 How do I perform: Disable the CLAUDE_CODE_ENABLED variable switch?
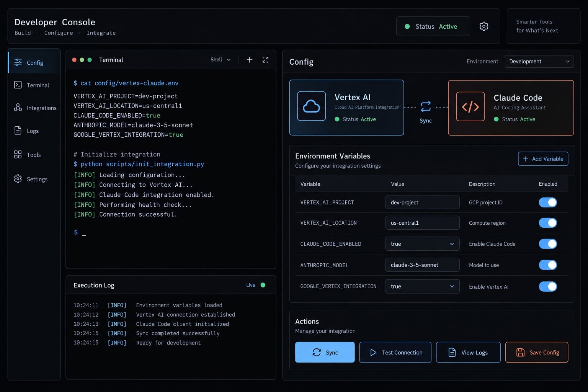548,243
